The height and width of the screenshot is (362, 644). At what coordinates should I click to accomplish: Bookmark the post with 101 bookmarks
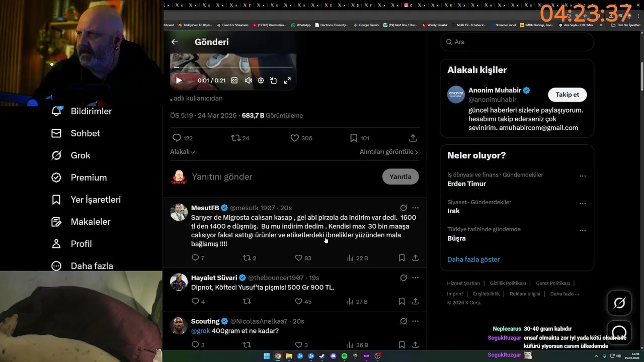pyautogui.click(x=359, y=138)
